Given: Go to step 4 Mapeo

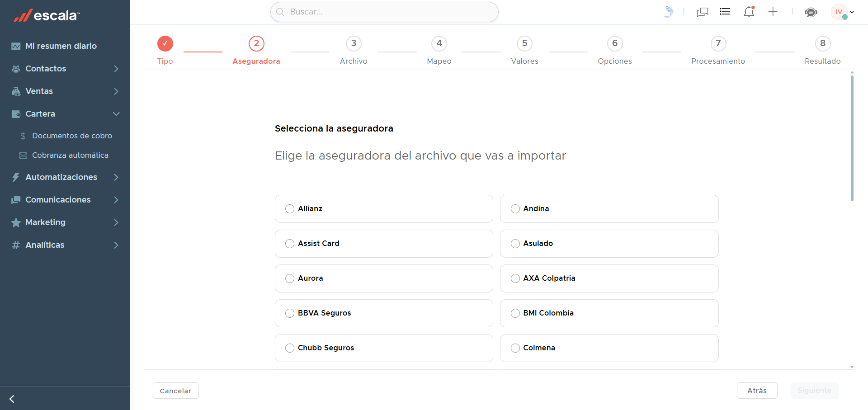Looking at the screenshot, I should tap(439, 50).
